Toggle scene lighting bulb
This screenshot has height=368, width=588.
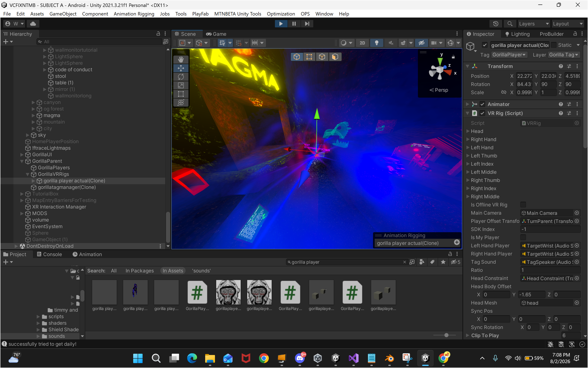pos(376,43)
